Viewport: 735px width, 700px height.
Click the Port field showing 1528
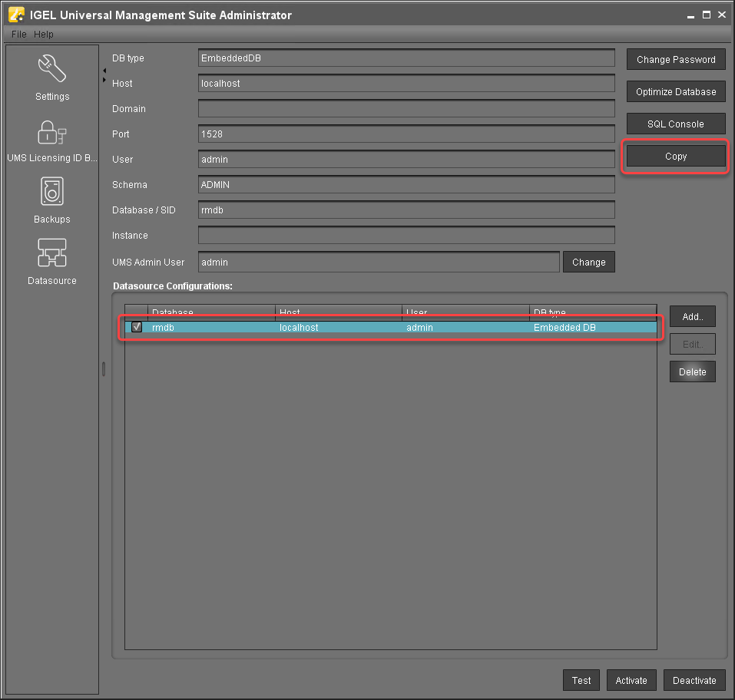(x=406, y=134)
